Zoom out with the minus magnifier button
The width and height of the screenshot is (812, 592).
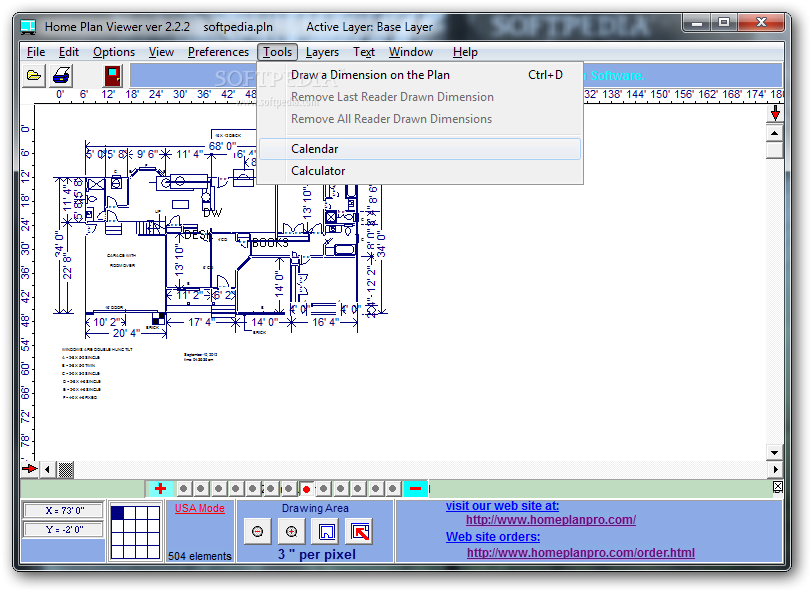coord(257,531)
